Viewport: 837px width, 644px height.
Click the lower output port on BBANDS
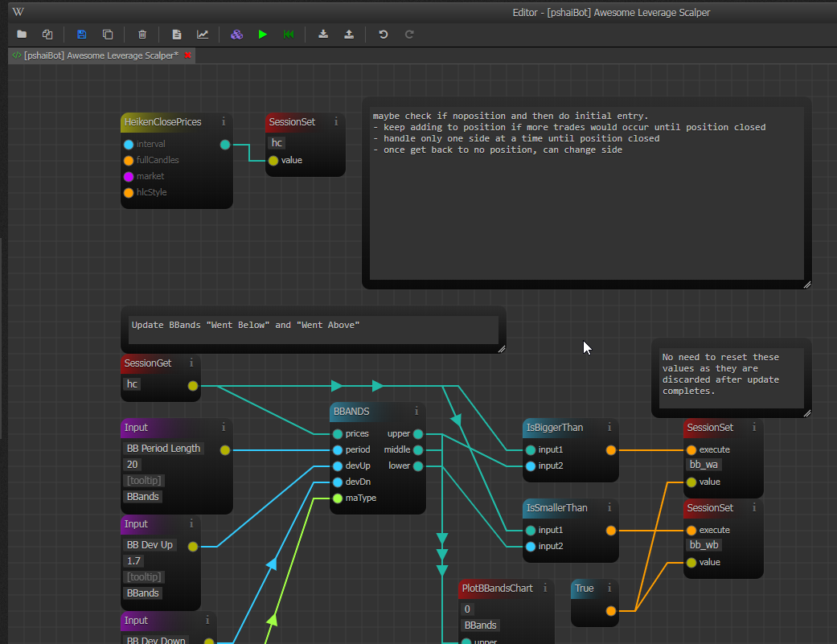tap(418, 466)
